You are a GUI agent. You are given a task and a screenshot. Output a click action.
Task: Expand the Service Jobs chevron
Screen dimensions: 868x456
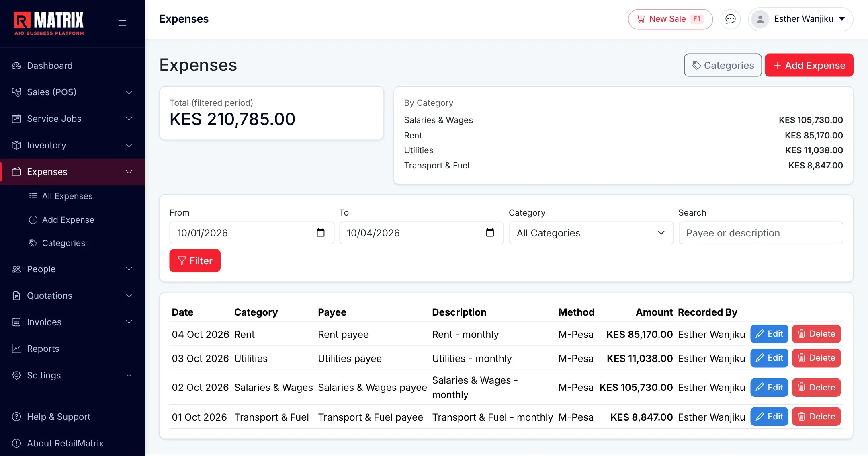point(129,119)
